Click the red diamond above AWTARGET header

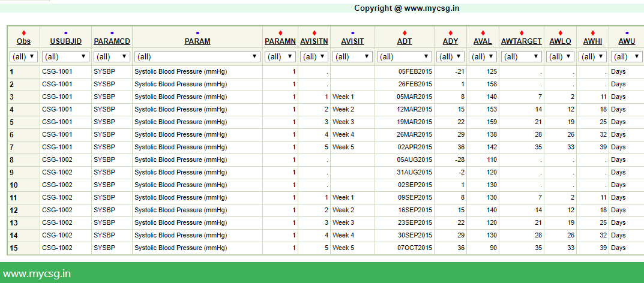(x=521, y=32)
